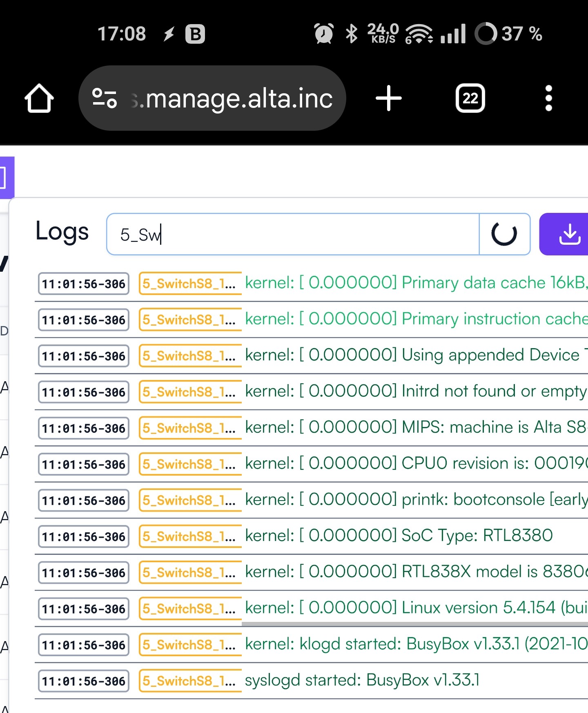Click timestamp of the SoC Type RTL8380 row
Viewport: 588px width, 713px height.
tap(84, 536)
